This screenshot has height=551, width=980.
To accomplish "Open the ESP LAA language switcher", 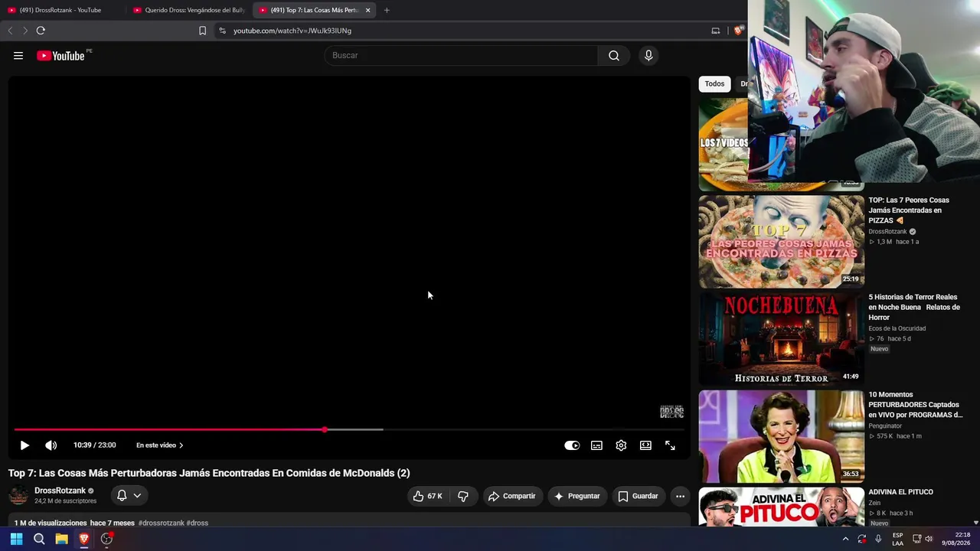I will pos(898,539).
